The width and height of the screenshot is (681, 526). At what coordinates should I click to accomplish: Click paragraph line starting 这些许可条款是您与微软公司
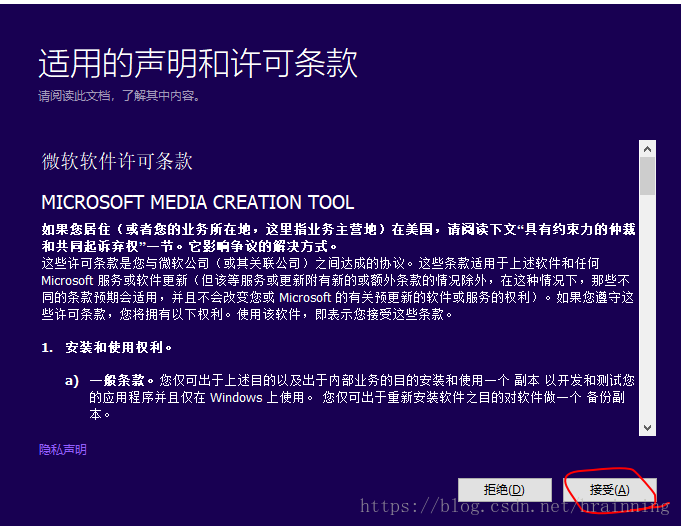point(321,263)
